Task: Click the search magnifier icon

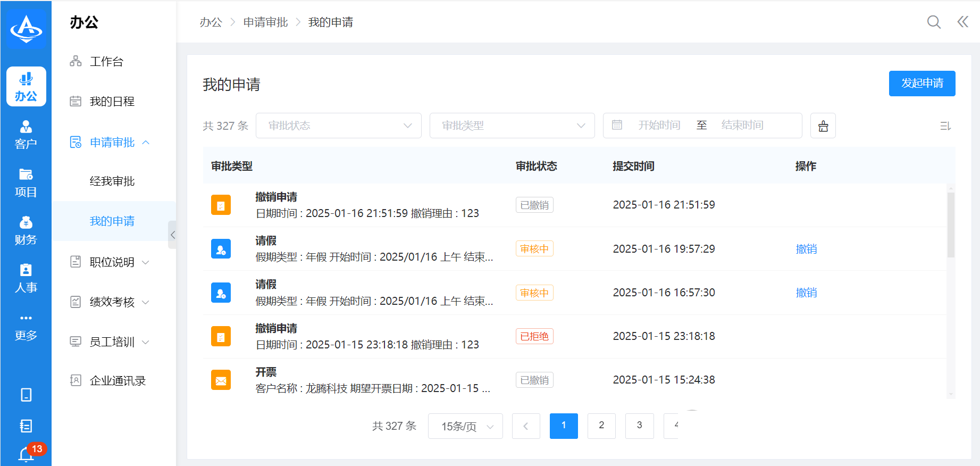Action: pos(933,22)
